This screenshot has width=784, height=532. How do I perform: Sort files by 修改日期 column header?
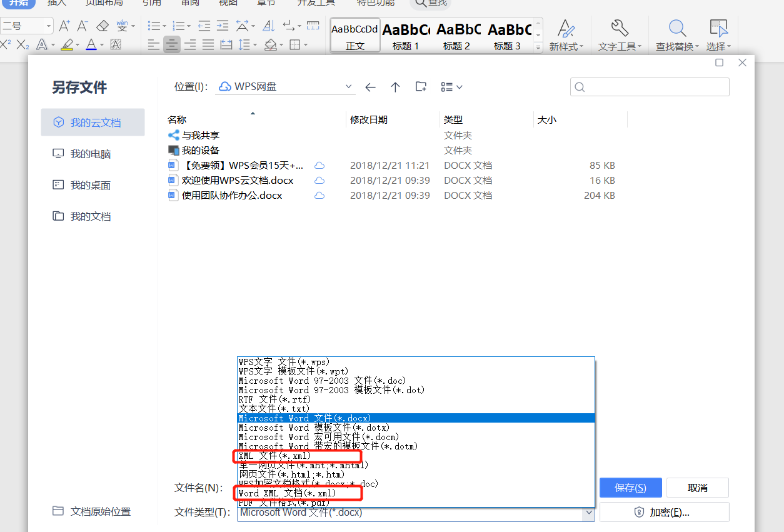tap(393, 119)
